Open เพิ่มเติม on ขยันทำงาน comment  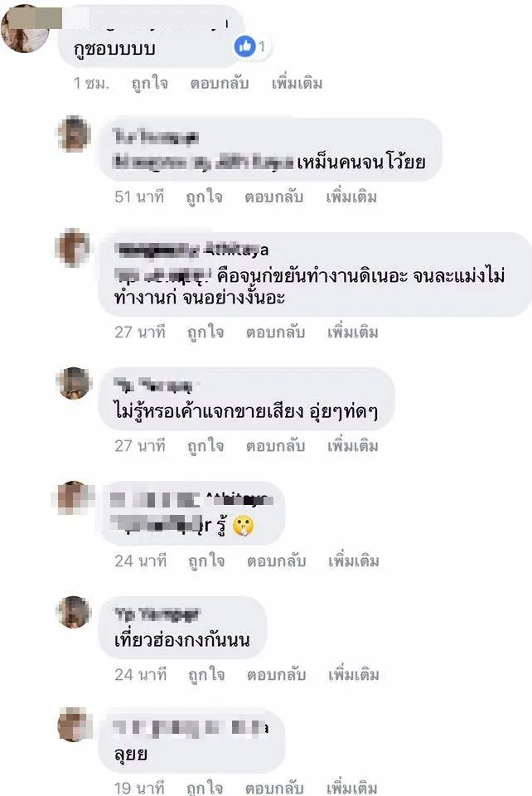pyautogui.click(x=352, y=332)
